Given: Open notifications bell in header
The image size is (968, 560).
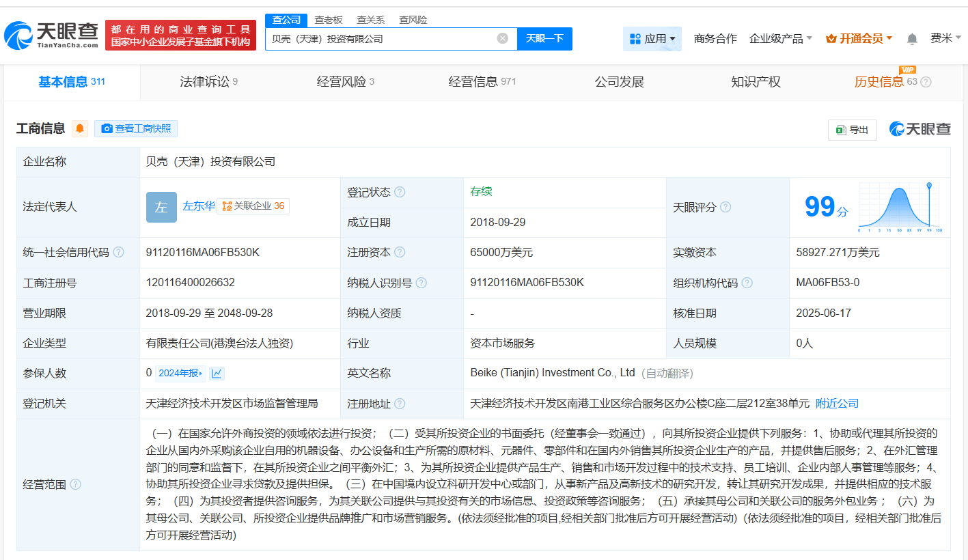Looking at the screenshot, I should tap(912, 39).
